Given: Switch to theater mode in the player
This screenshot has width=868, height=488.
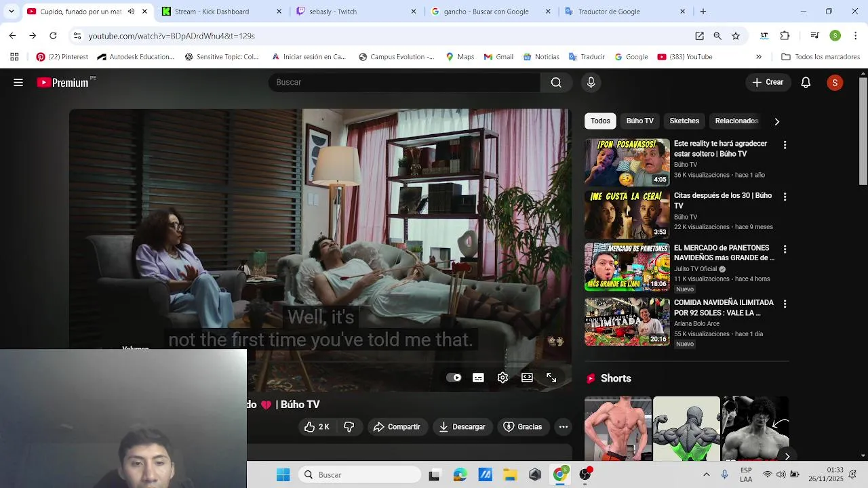Looking at the screenshot, I should coord(527,378).
